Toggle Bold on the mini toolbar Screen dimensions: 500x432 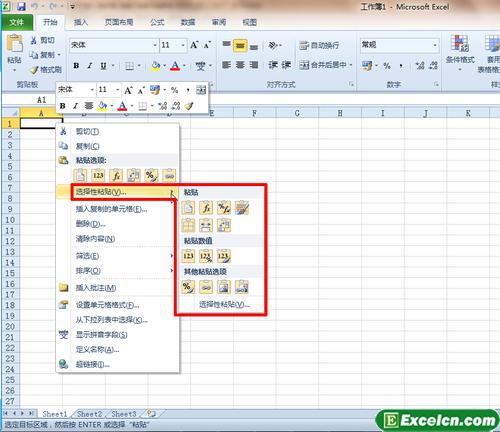point(62,106)
